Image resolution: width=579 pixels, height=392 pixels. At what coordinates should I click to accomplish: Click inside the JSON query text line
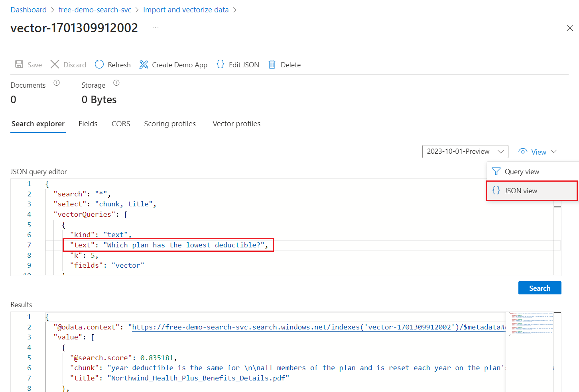pyautogui.click(x=168, y=245)
